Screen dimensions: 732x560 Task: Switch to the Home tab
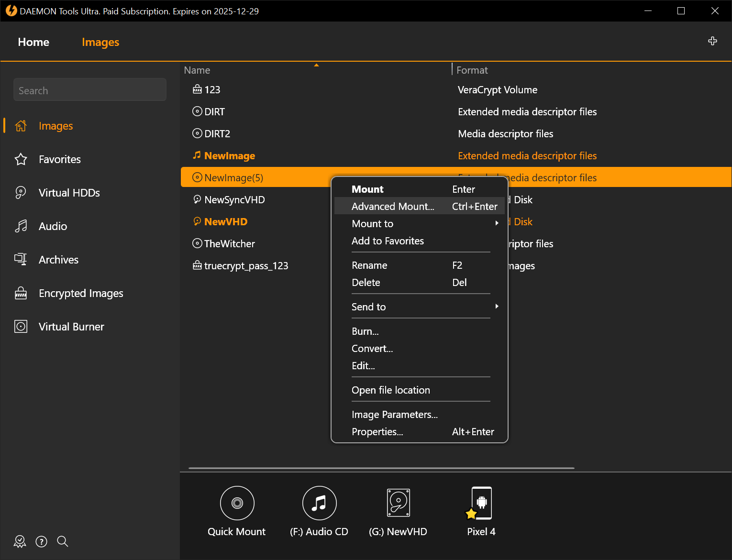[x=33, y=42]
